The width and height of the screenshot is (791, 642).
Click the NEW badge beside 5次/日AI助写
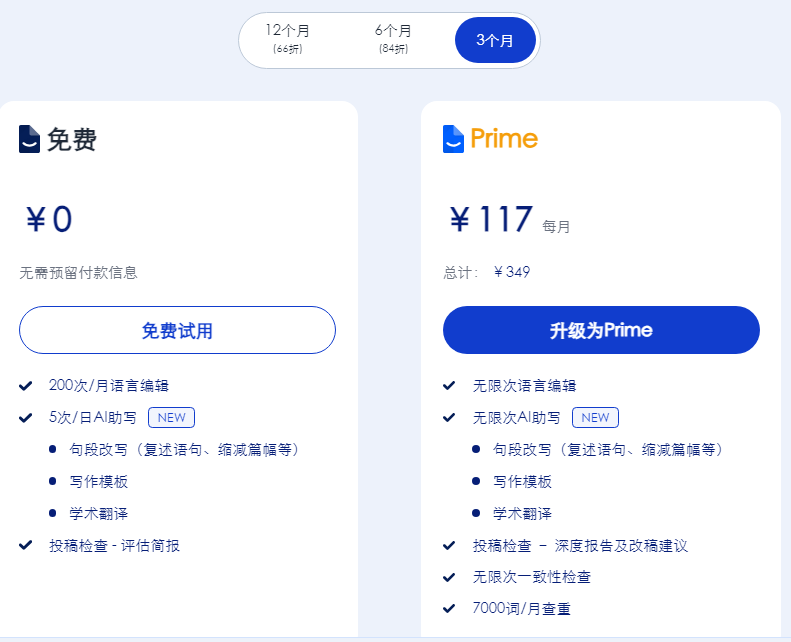(x=172, y=418)
